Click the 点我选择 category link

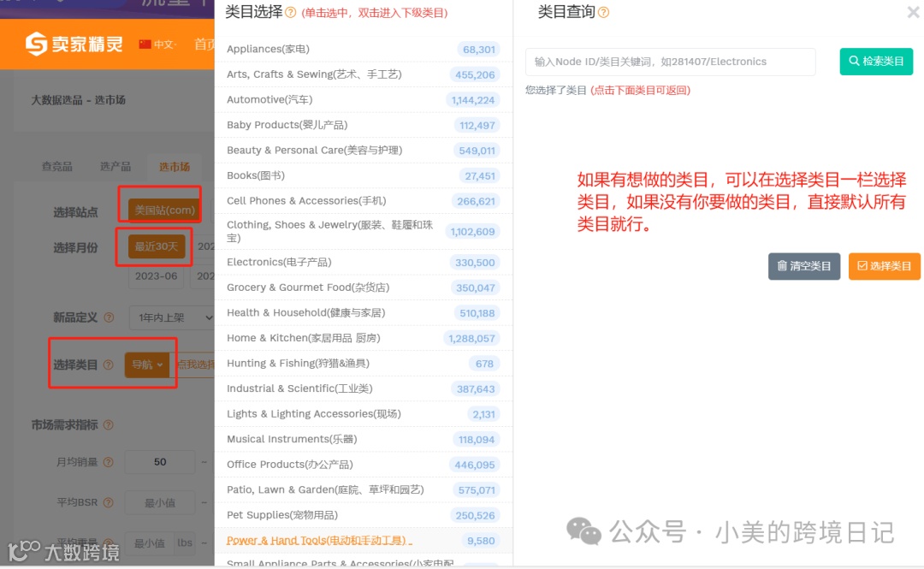point(196,365)
